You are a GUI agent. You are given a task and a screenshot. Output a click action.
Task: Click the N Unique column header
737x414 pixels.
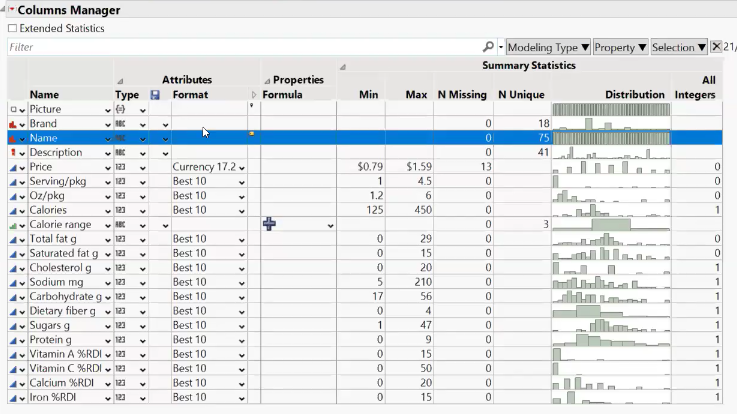coord(521,94)
